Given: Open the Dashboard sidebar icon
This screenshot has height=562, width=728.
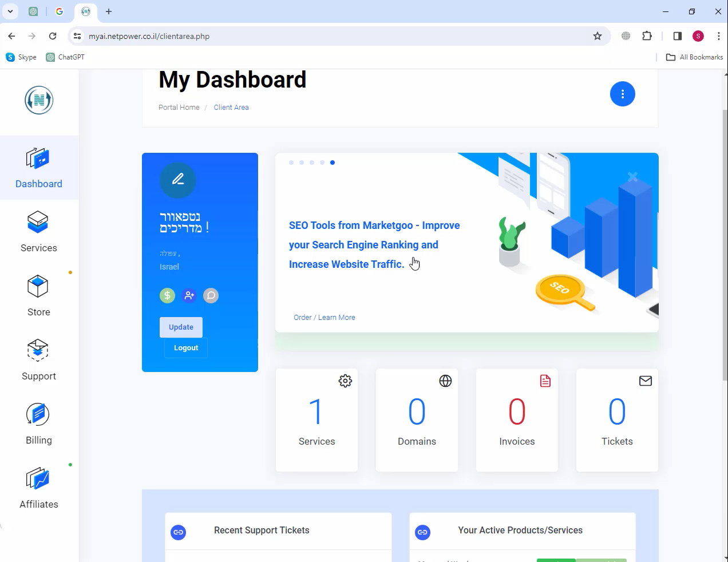Looking at the screenshot, I should [x=38, y=159].
